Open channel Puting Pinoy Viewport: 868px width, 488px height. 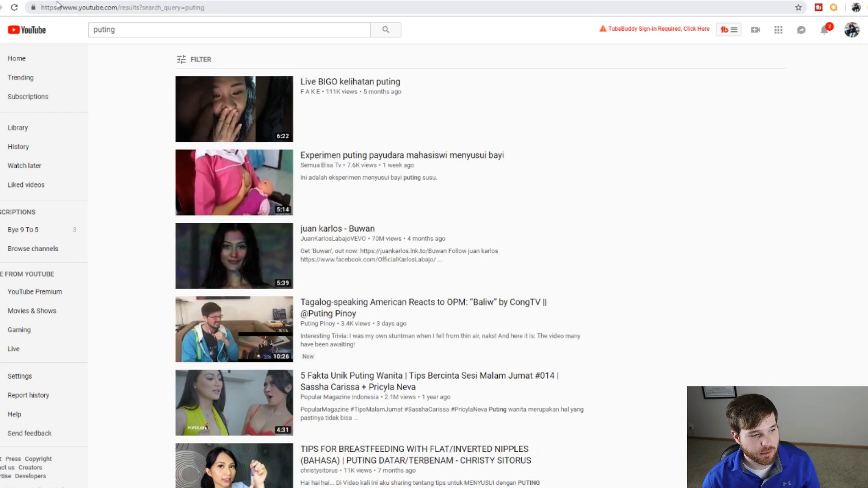click(x=317, y=324)
